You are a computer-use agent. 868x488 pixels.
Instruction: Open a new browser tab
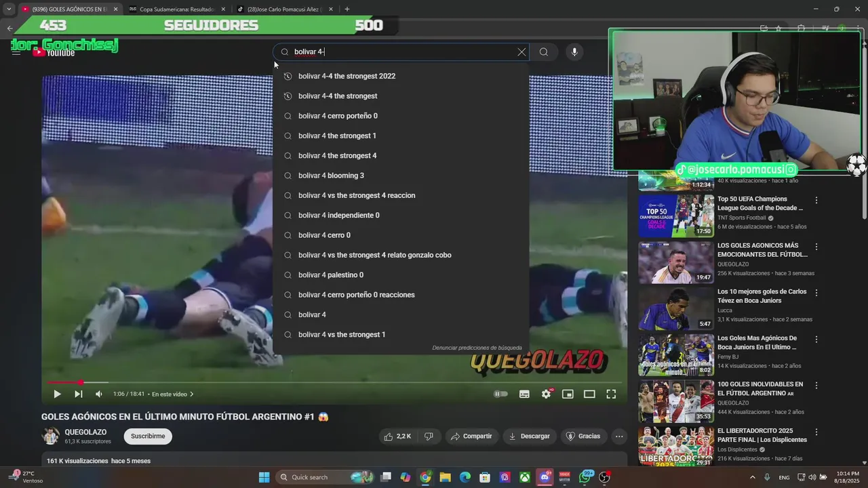(347, 9)
